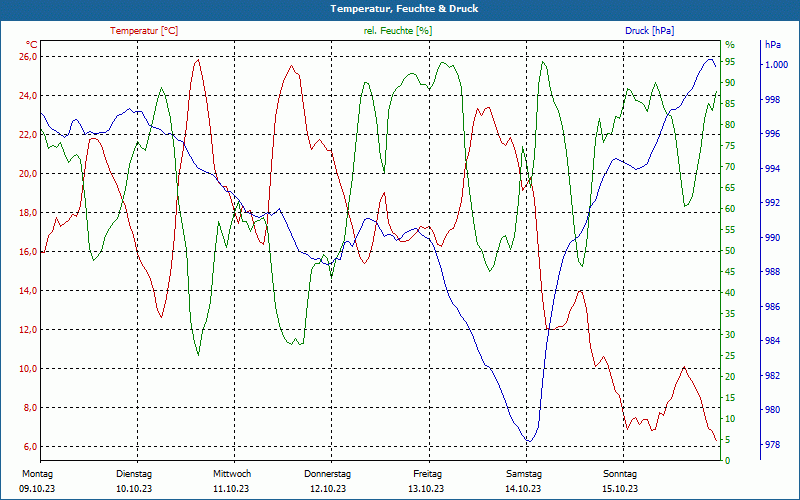Viewport: 800px width, 500px height.
Task: Click the 'Dienstag' day label
Action: point(134,474)
